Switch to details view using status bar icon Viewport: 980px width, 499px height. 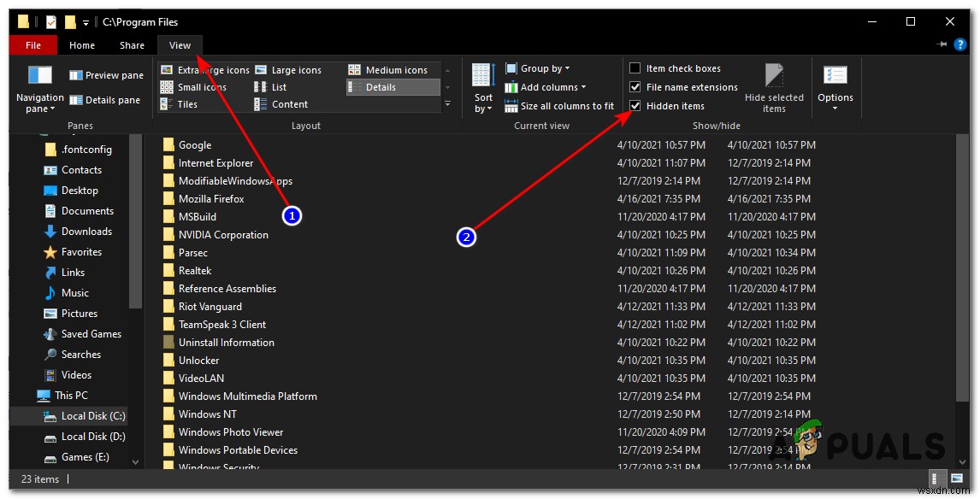tap(937, 479)
